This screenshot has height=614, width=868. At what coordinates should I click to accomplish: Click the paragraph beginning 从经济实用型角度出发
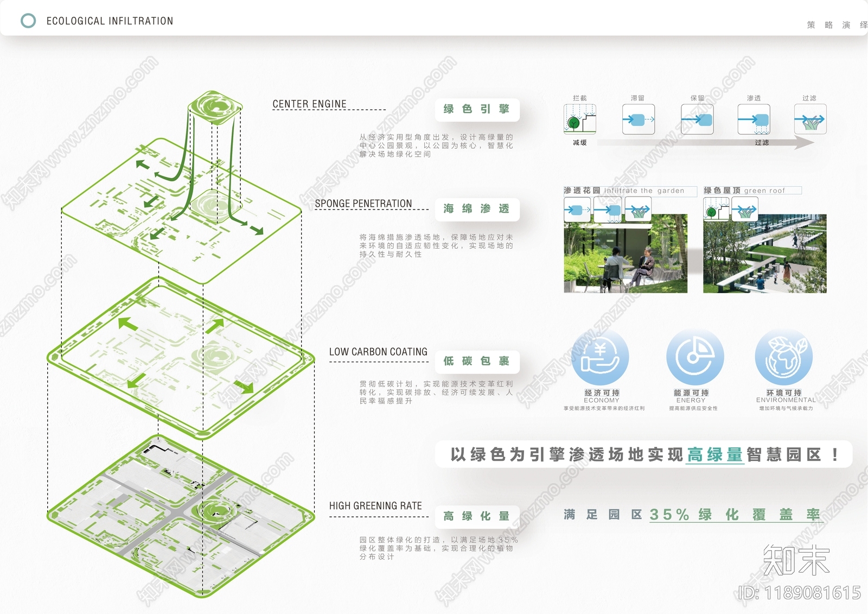[x=436, y=145]
